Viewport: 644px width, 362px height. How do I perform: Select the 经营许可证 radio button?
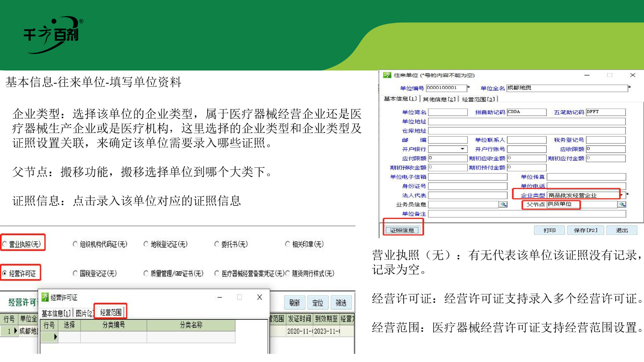pyautogui.click(x=4, y=273)
